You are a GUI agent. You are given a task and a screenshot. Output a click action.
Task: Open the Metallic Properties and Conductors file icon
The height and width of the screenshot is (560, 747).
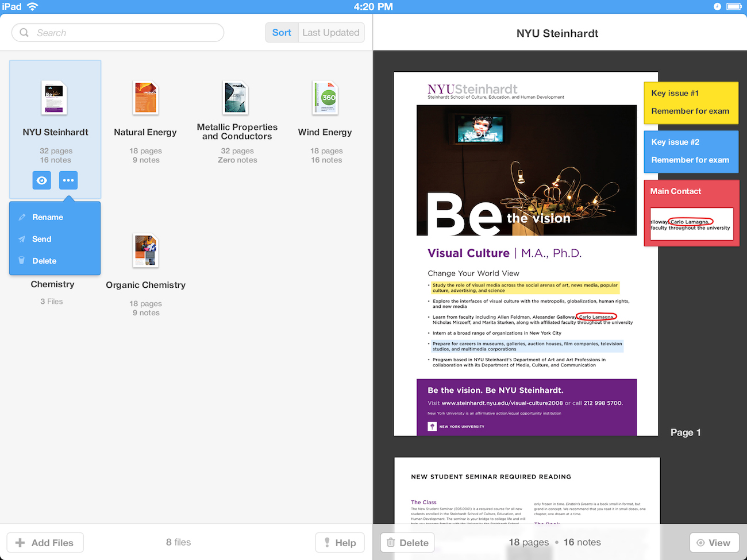tap(236, 98)
